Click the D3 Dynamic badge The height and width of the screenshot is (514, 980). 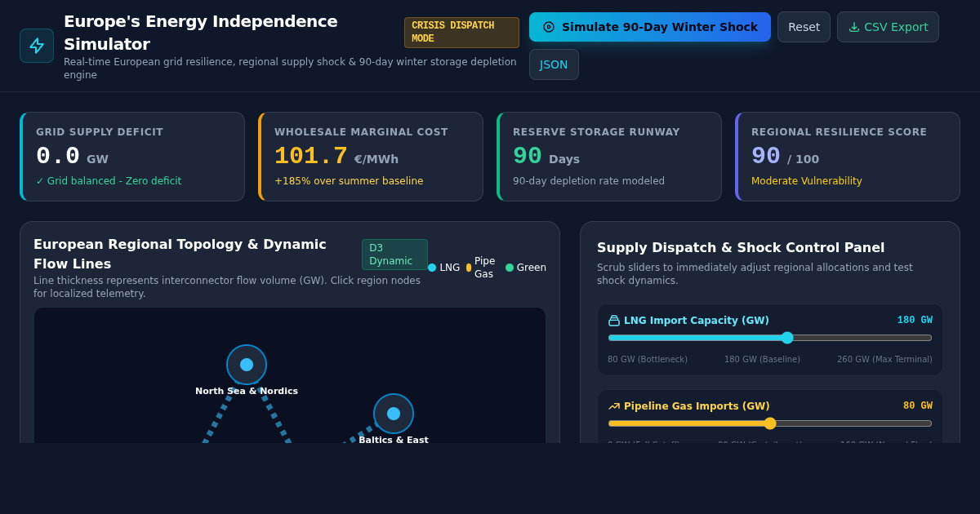(394, 255)
